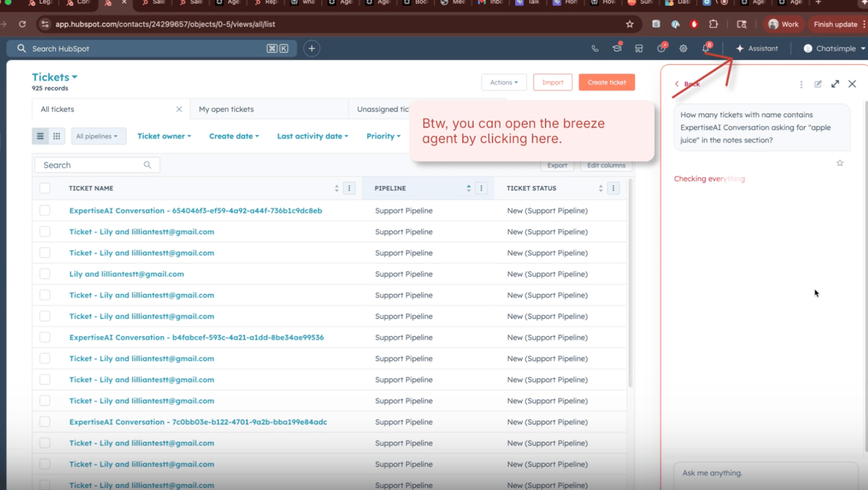Click the "925 records" count text

pyautogui.click(x=50, y=88)
